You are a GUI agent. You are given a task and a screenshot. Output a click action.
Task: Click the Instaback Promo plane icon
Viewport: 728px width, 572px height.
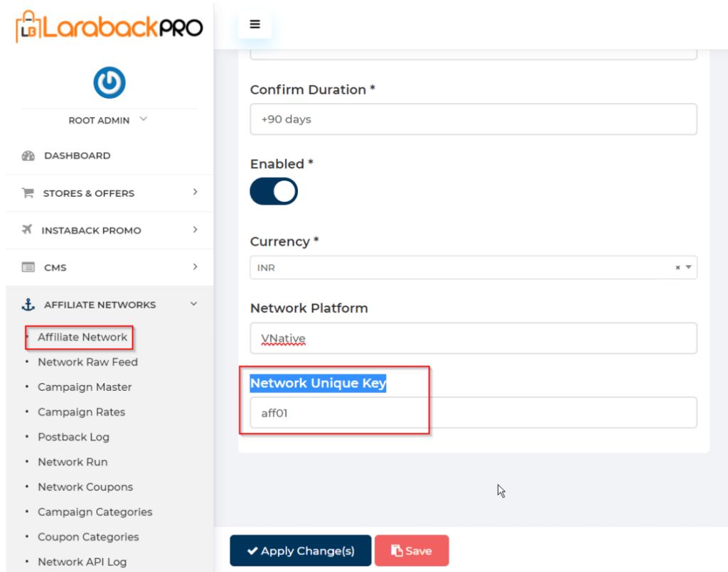[27, 230]
